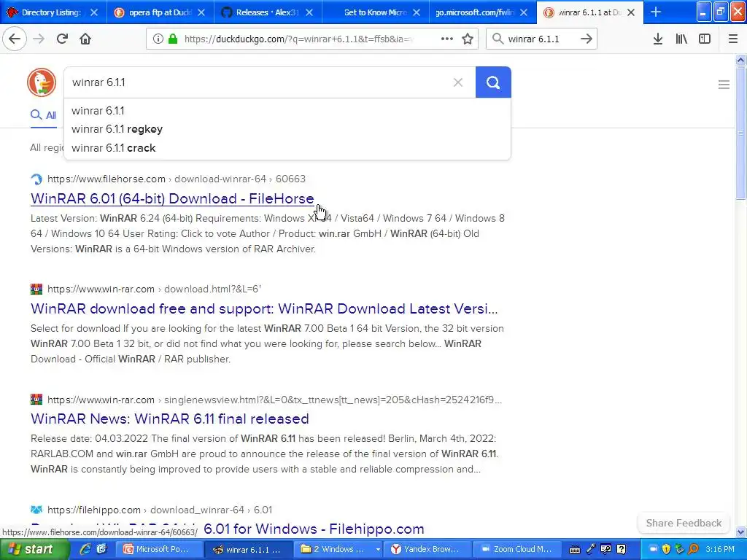The height and width of the screenshot is (560, 747).
Task: Show site information for duckduckgo.com
Action: [158, 39]
